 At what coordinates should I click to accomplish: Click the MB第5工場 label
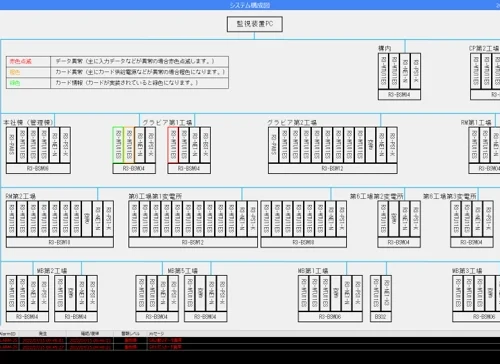point(183,271)
